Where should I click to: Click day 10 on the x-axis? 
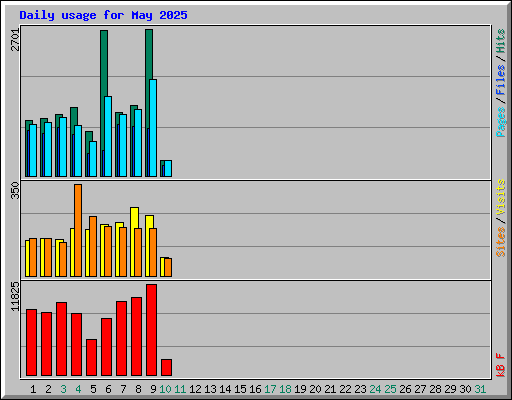click(x=165, y=389)
